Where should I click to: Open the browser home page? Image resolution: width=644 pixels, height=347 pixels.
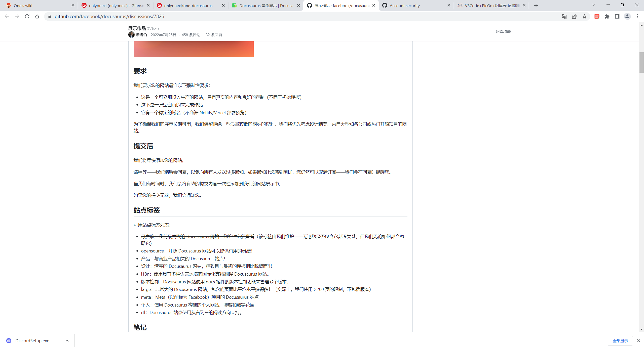point(37,16)
